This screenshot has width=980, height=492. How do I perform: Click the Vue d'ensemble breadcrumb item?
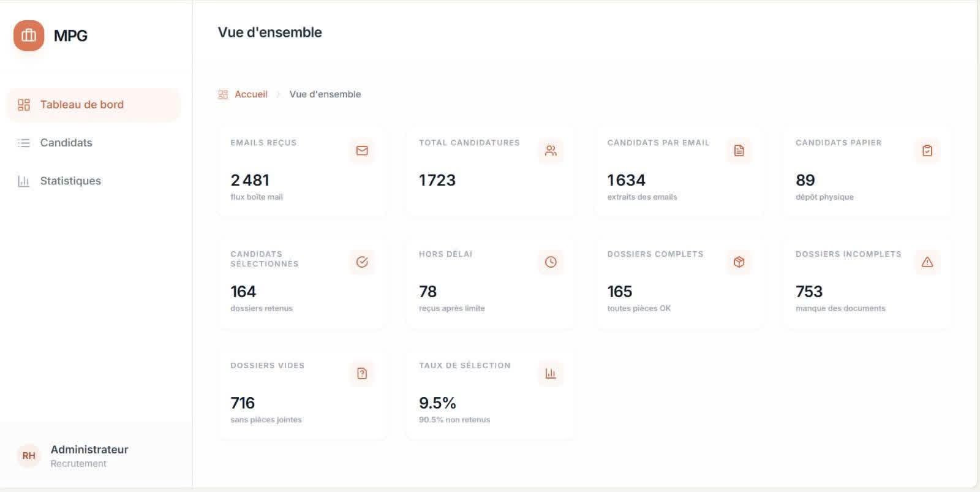click(325, 94)
